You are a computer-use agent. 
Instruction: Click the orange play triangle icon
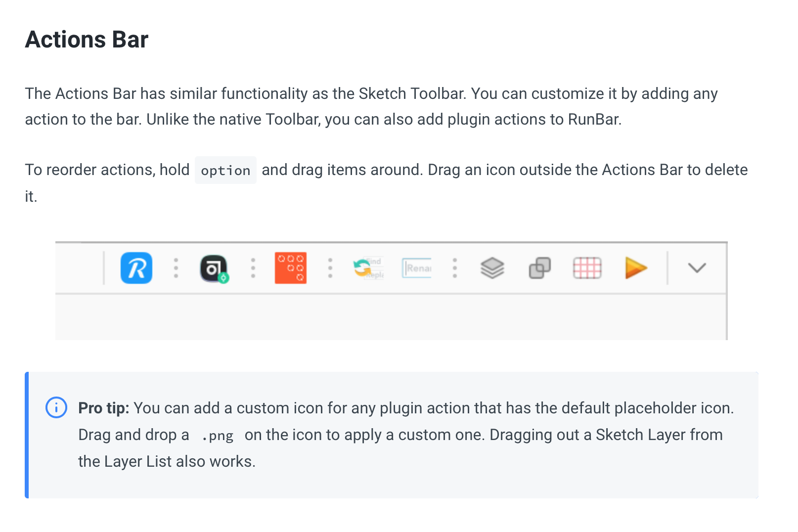coord(635,268)
